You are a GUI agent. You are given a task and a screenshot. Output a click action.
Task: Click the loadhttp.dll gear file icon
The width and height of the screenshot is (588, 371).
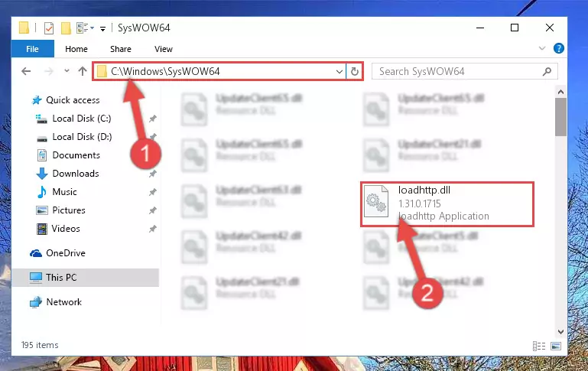click(376, 201)
